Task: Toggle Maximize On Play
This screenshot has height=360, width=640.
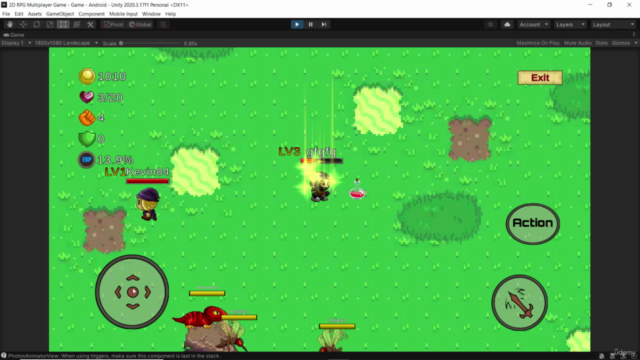Action: pyautogui.click(x=538, y=43)
